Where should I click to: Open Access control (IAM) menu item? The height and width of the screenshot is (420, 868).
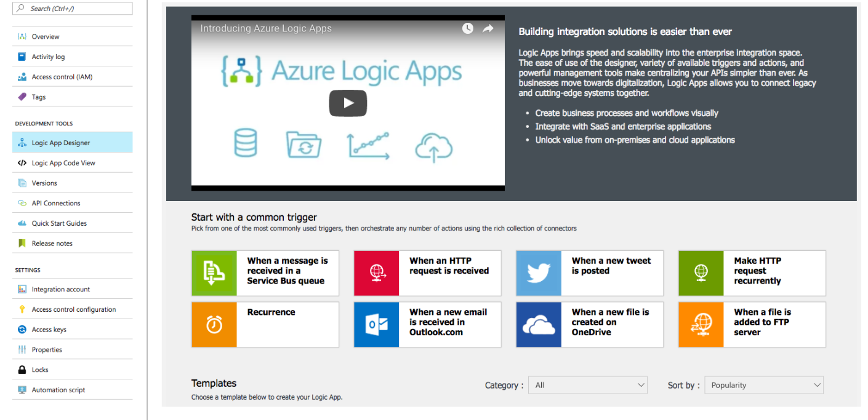pos(62,77)
